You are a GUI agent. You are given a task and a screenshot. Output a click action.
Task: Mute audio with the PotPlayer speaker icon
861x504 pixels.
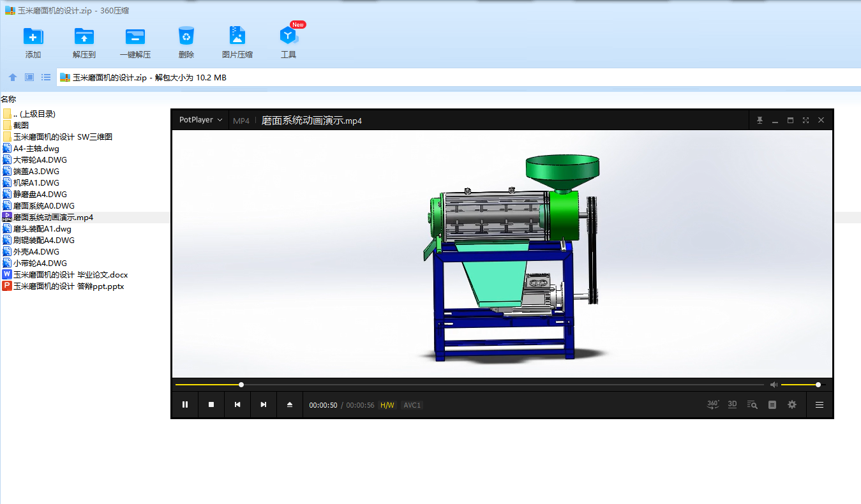[774, 385]
